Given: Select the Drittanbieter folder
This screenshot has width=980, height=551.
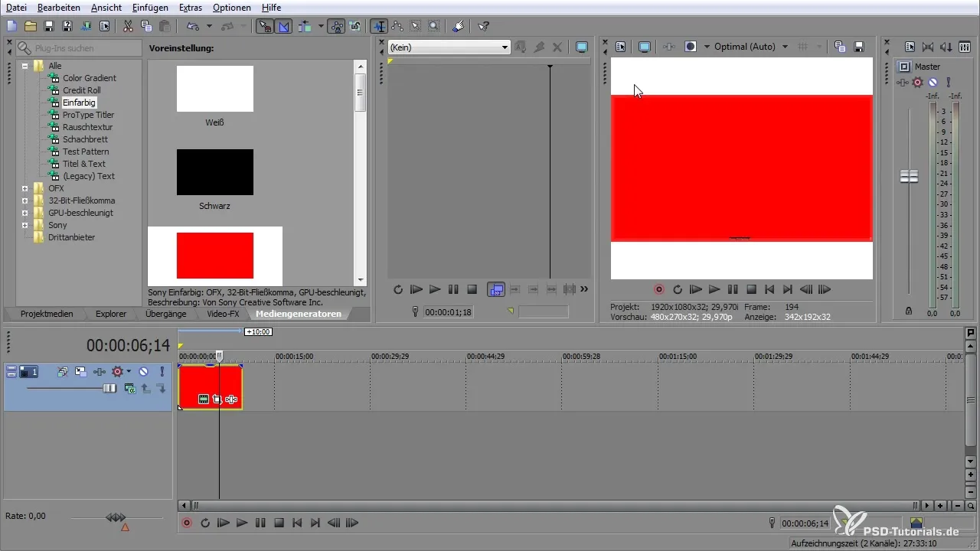Looking at the screenshot, I should click(x=72, y=237).
